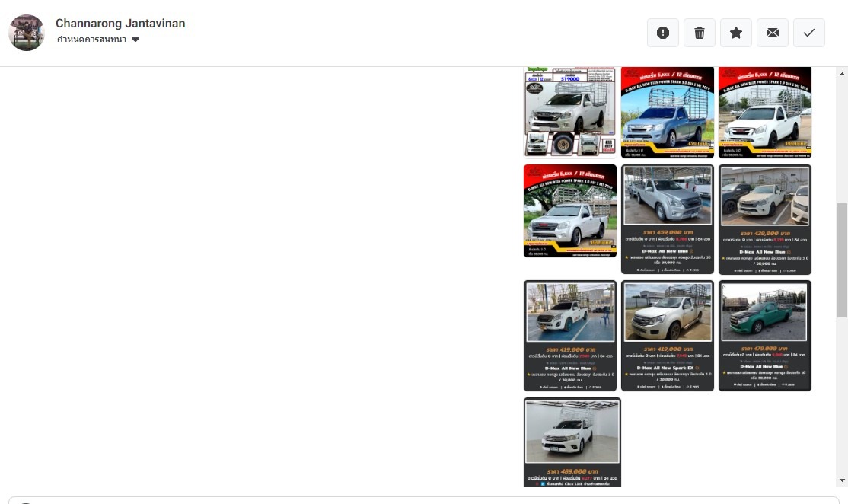Viewport: 848px width, 504px height.
Task: Open green truck 479,000 baht listing image
Action: tap(765, 335)
